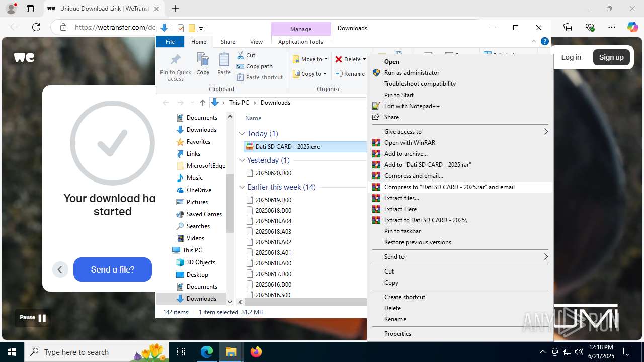
Task: Choose Extract files... option
Action: (x=460, y=198)
